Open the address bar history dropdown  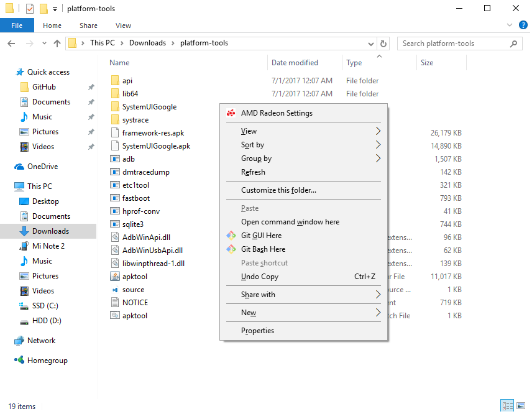tap(371, 43)
